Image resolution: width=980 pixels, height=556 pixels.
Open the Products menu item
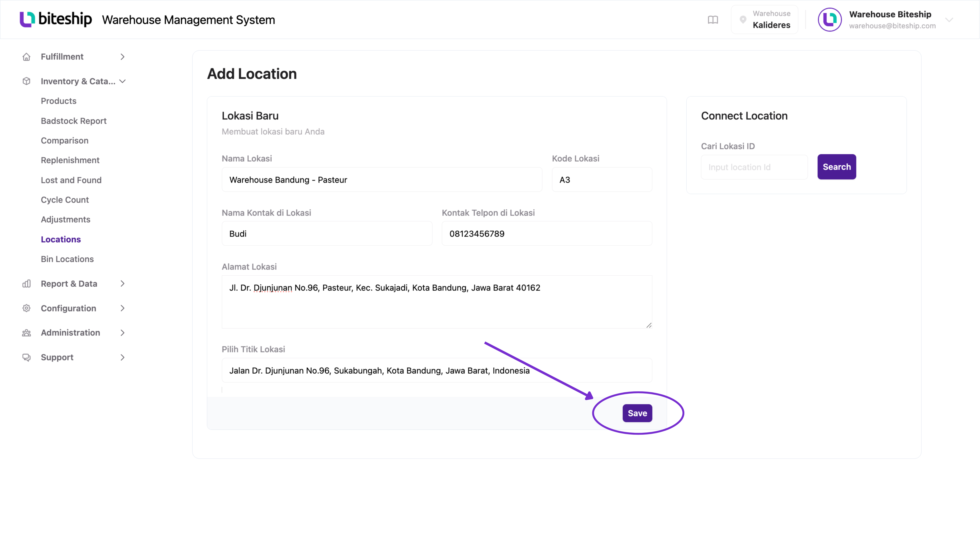[58, 101]
